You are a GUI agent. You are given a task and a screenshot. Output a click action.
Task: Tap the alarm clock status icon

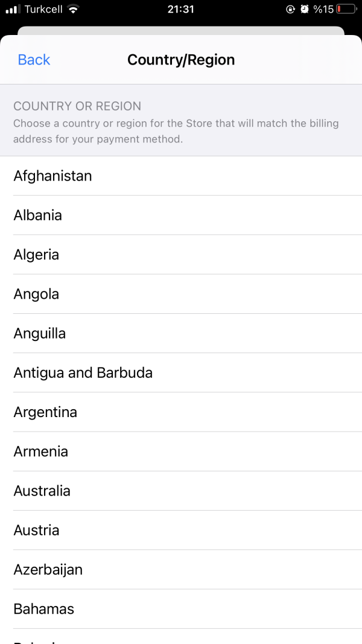pos(305,9)
